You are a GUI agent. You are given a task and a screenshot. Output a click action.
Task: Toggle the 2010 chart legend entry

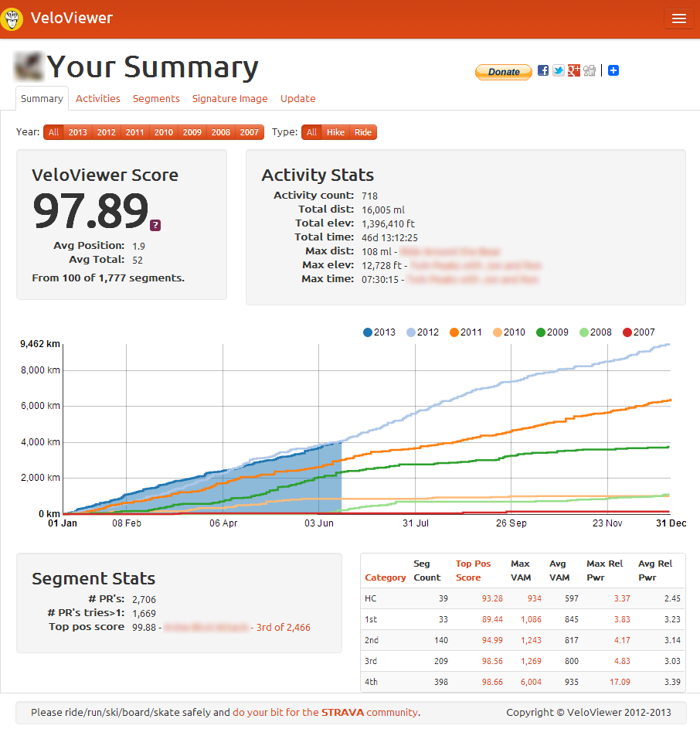pos(509,332)
